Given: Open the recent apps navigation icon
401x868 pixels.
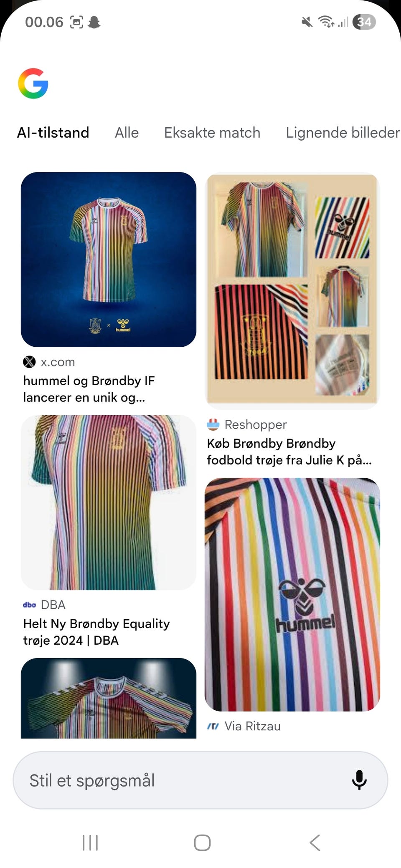Looking at the screenshot, I should coord(90,843).
